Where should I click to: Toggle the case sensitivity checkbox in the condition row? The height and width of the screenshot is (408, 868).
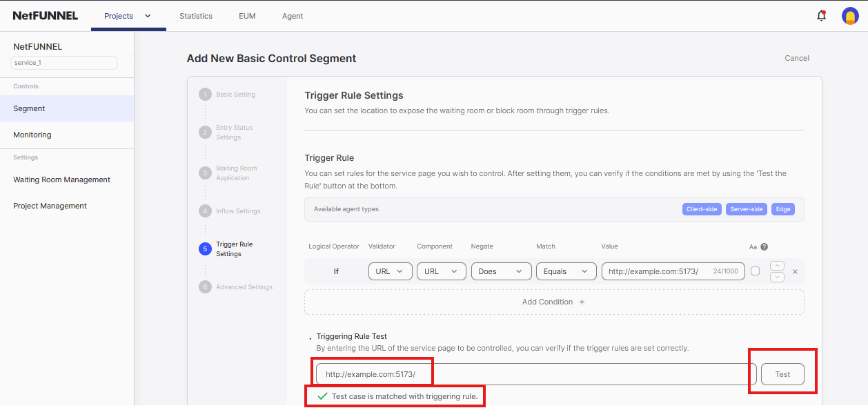(x=755, y=271)
